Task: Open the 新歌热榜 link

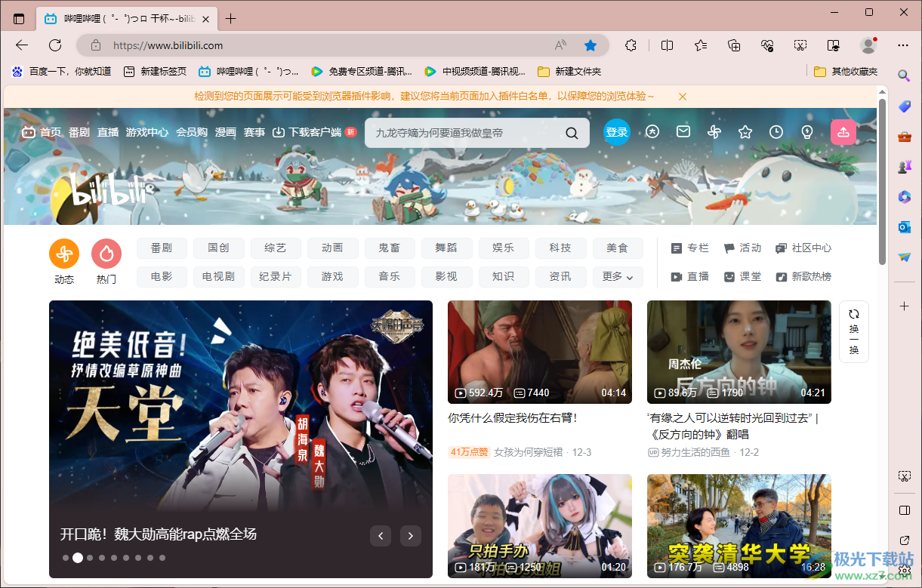Action: (x=803, y=277)
